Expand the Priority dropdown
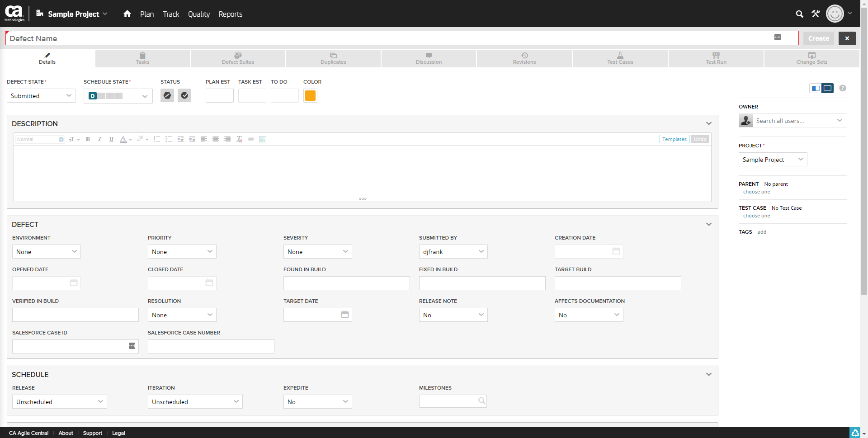The height and width of the screenshot is (438, 868). 182,252
